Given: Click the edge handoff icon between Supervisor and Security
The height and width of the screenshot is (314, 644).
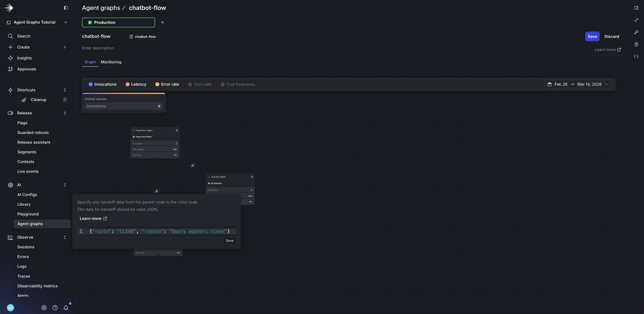Looking at the screenshot, I should [192, 166].
